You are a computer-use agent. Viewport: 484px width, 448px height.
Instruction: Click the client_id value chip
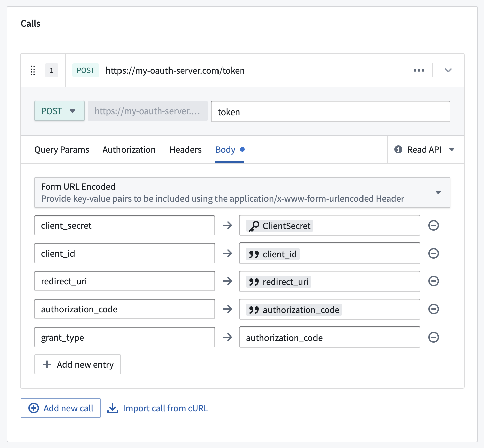[x=273, y=254]
